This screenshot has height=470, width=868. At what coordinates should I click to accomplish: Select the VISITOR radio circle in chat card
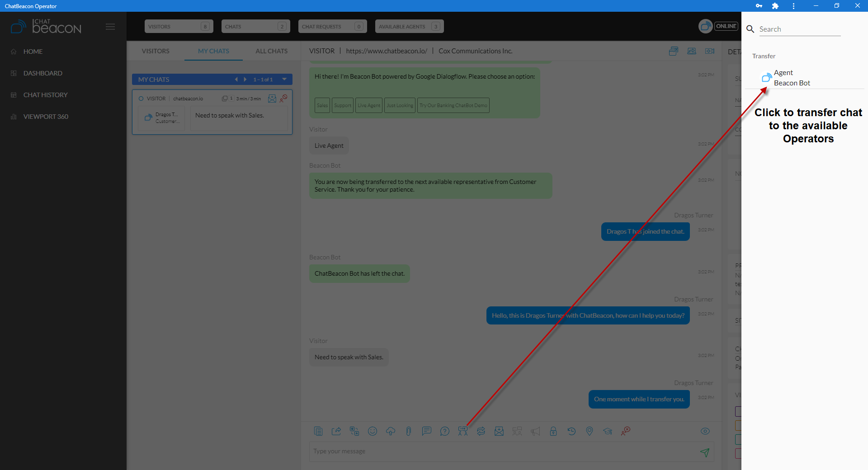(x=141, y=99)
